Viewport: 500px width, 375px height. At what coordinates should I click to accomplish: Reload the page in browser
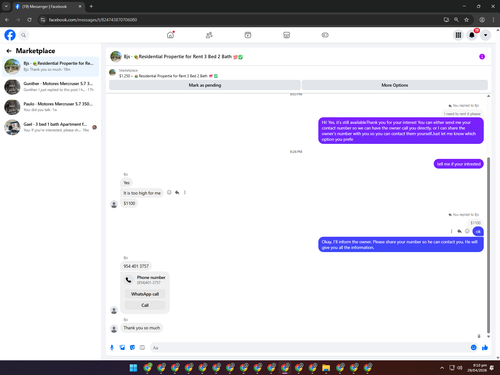coord(29,20)
